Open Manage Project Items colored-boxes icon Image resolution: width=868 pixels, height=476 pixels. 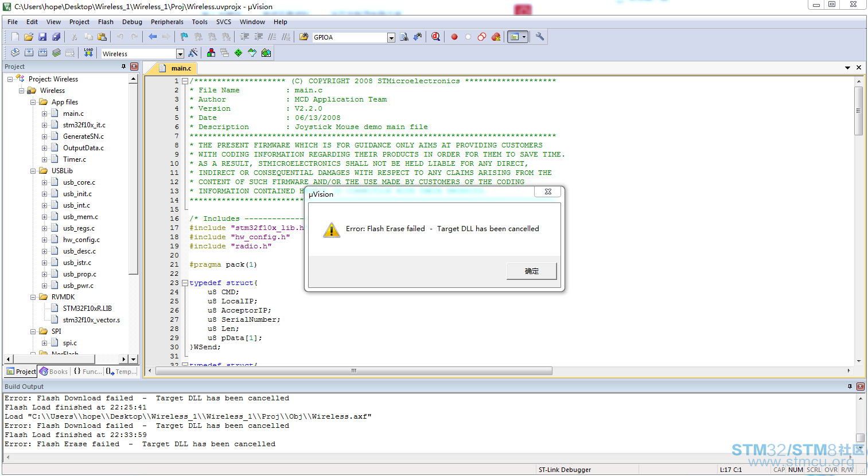(x=211, y=53)
